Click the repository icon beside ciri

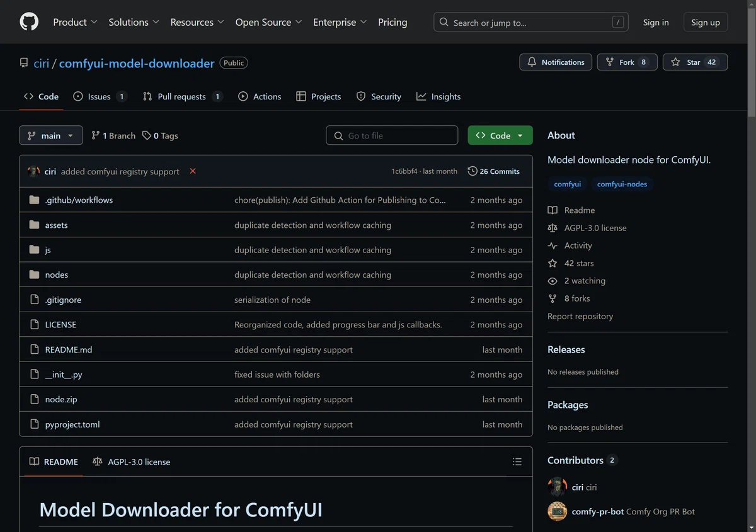click(24, 63)
